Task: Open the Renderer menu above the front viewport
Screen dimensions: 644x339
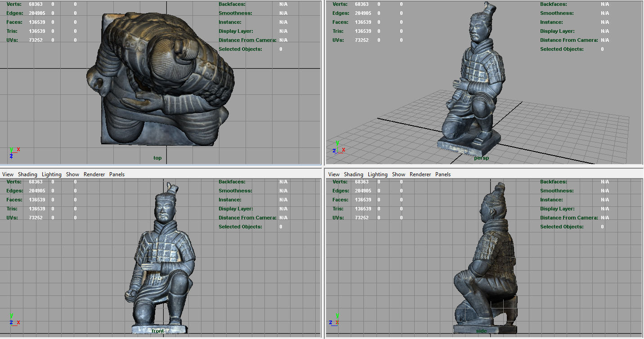Action: (x=94, y=174)
